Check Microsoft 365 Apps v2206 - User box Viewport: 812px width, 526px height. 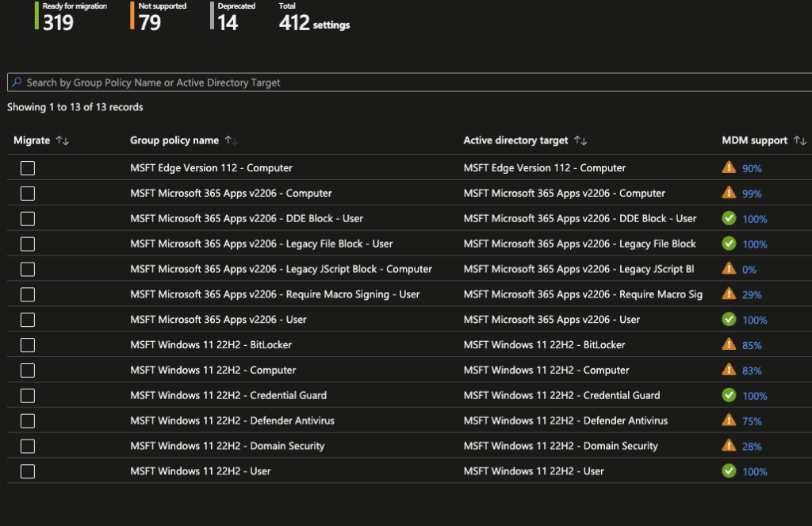click(28, 320)
